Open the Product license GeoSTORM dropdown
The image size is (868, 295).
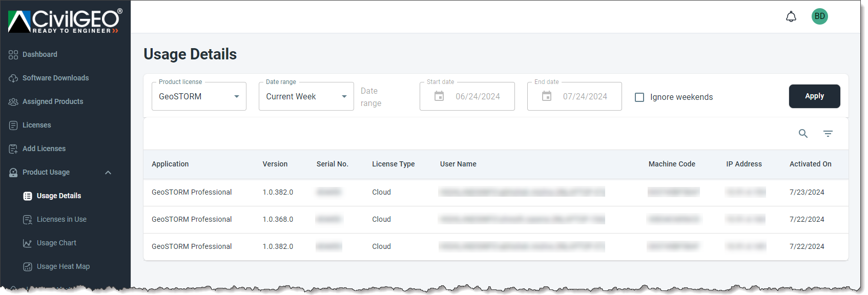199,96
